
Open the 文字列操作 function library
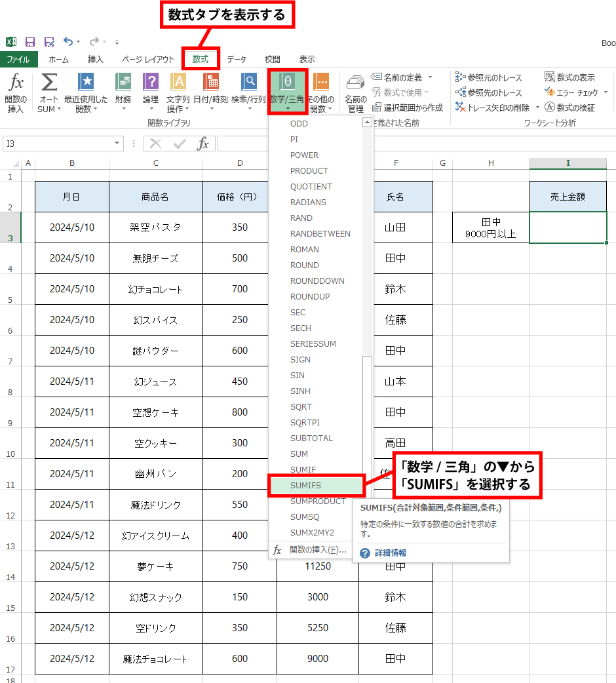[178, 93]
